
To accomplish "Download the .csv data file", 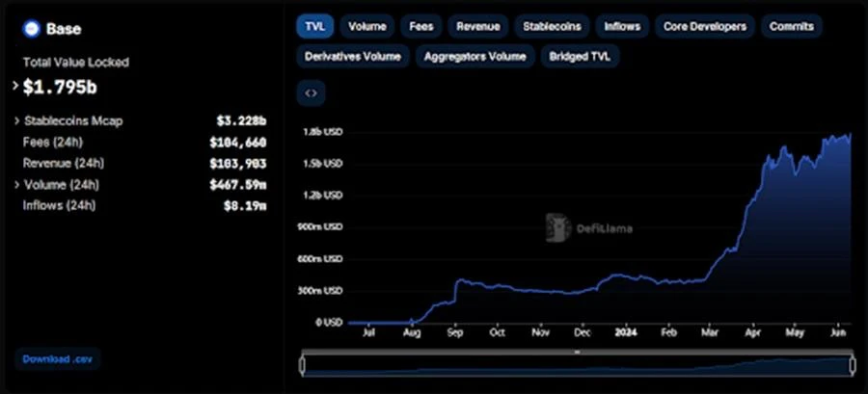I will pos(58,359).
